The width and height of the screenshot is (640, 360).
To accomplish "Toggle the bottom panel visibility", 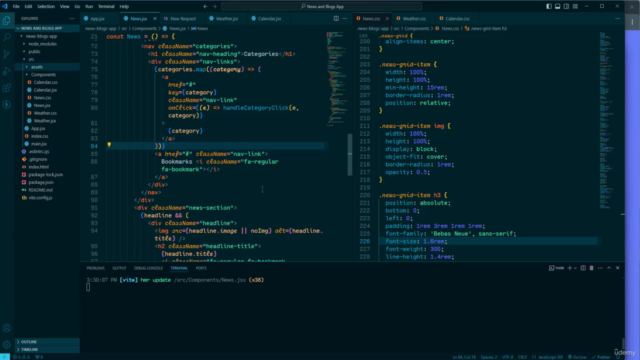I will click(558, 7).
